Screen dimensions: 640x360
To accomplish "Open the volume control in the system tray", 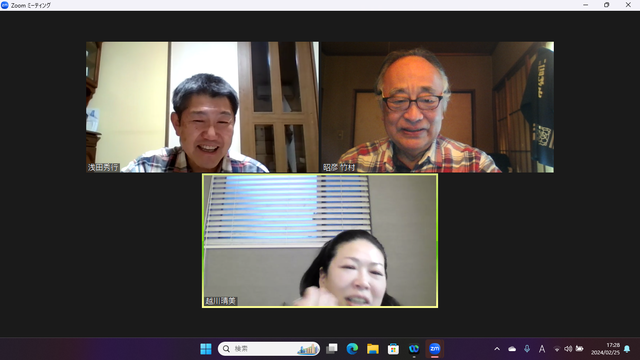I will point(568,349).
